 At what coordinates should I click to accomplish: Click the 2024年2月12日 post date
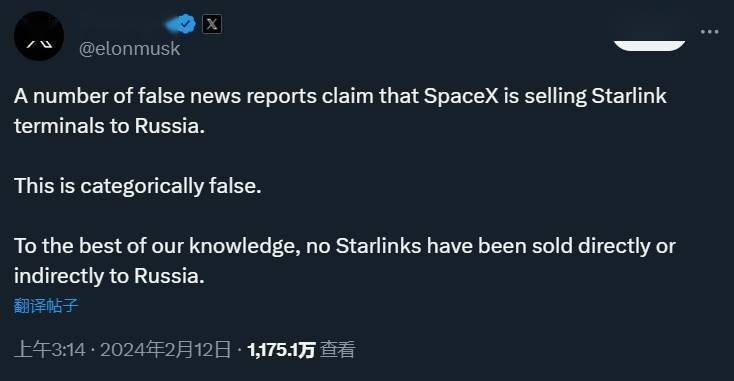click(x=166, y=350)
